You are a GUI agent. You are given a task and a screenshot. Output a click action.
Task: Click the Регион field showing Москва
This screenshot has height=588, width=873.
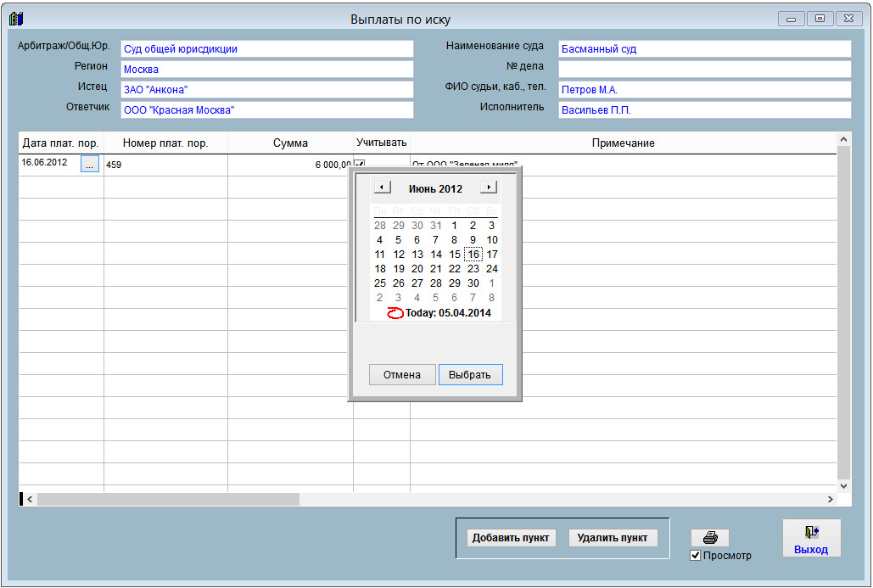click(267, 70)
